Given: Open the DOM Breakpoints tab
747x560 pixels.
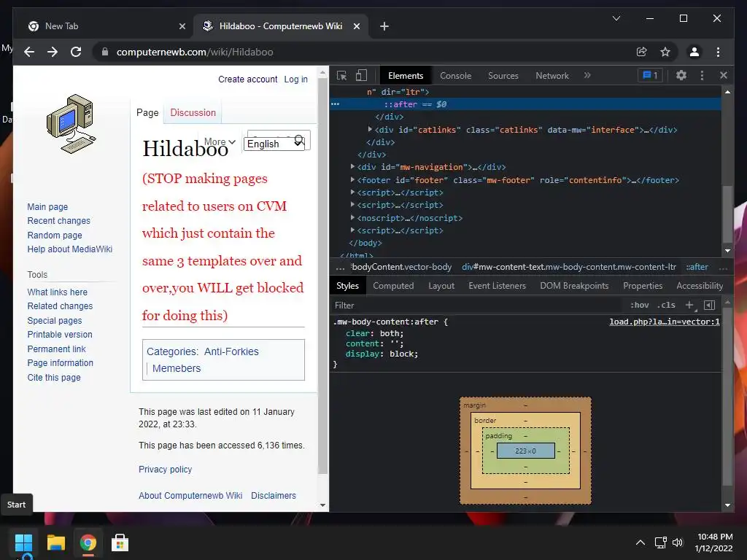Looking at the screenshot, I should tap(574, 286).
